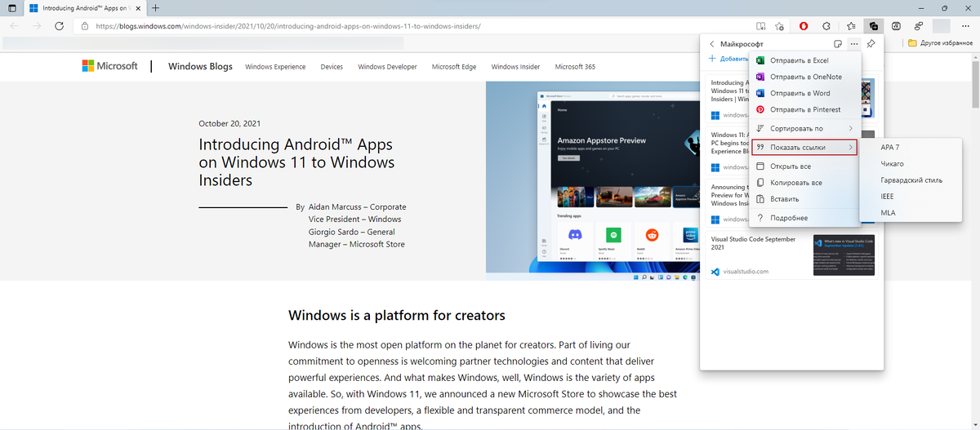This screenshot has height=430, width=980.
Task: Open Другое избранное folder
Action: [x=940, y=43]
